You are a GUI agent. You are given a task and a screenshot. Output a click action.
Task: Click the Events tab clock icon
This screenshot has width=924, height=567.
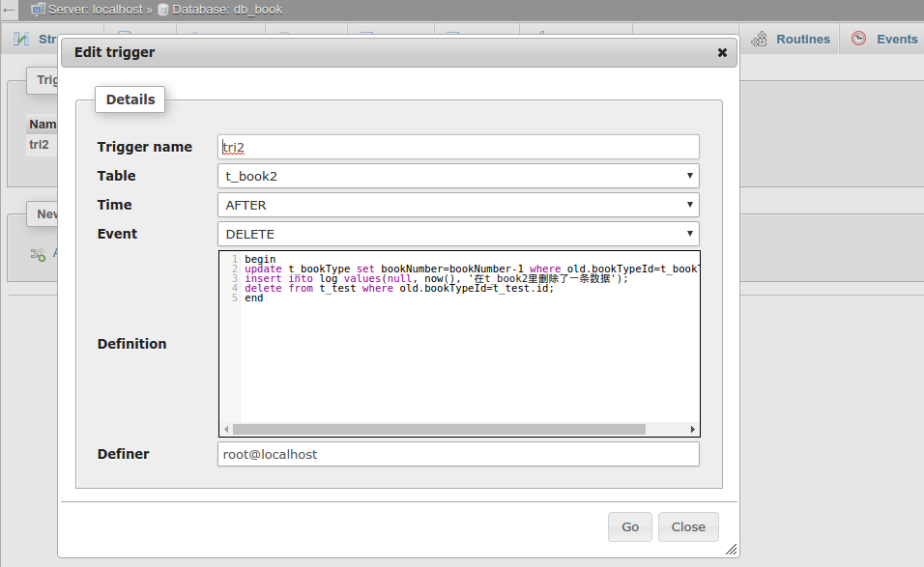tap(858, 39)
